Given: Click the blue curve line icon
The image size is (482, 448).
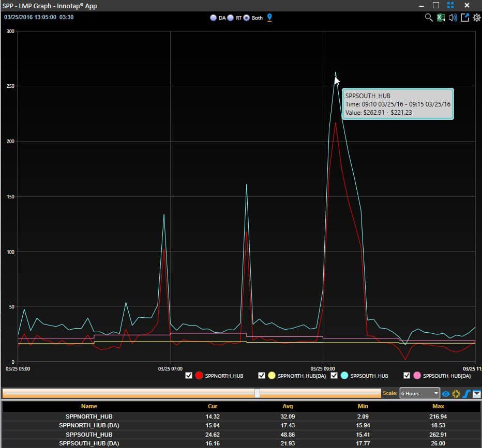Looking at the screenshot, I should click(466, 394).
